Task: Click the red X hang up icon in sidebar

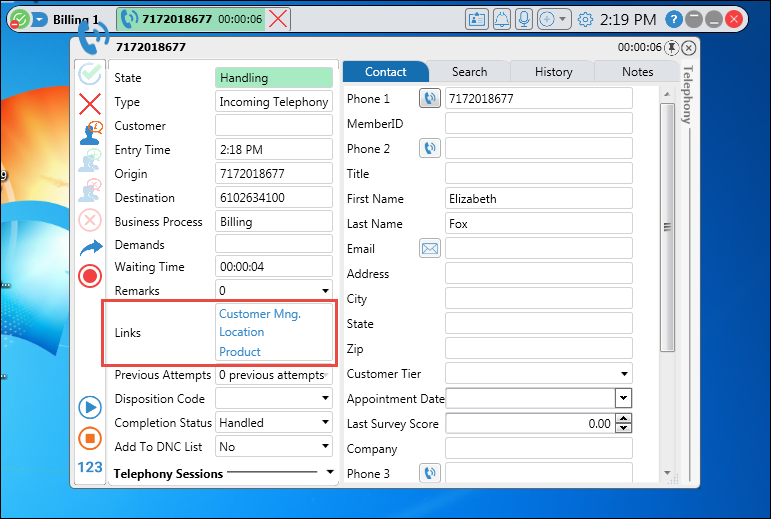Action: coord(90,103)
